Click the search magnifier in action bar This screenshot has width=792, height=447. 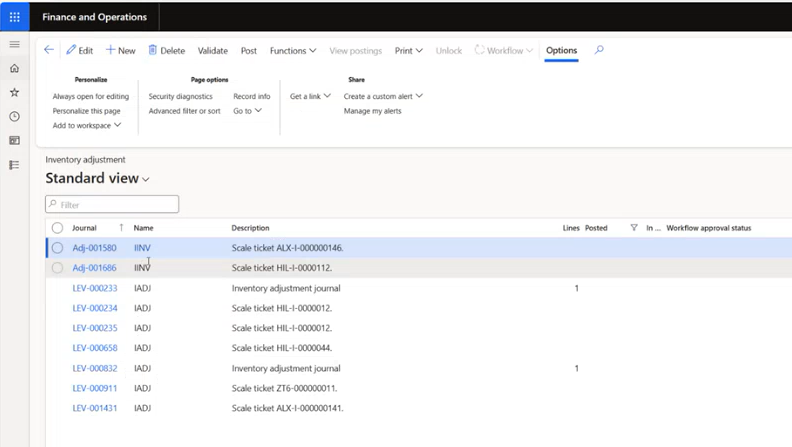pos(599,50)
